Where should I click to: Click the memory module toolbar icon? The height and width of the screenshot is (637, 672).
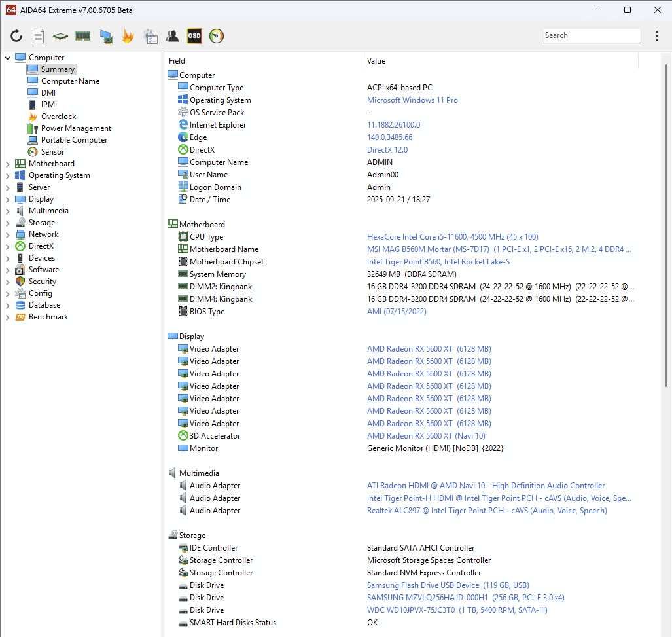tap(82, 36)
